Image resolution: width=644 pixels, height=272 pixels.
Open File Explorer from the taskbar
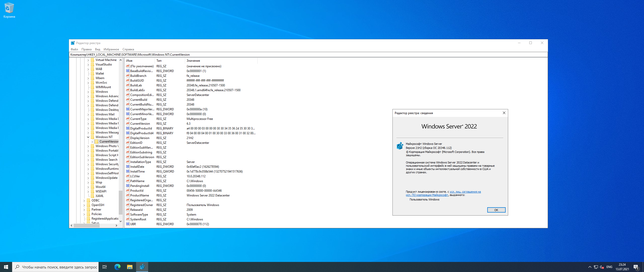click(130, 267)
